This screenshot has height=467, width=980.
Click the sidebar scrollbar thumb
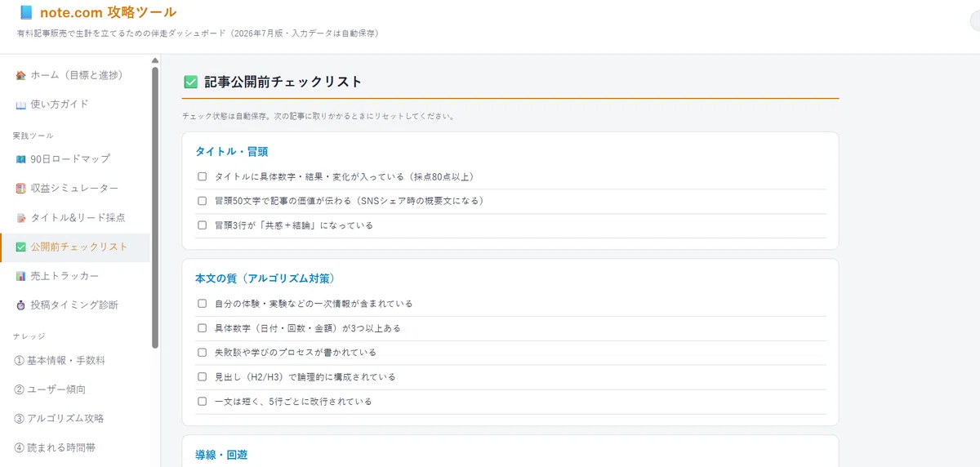tap(155, 207)
